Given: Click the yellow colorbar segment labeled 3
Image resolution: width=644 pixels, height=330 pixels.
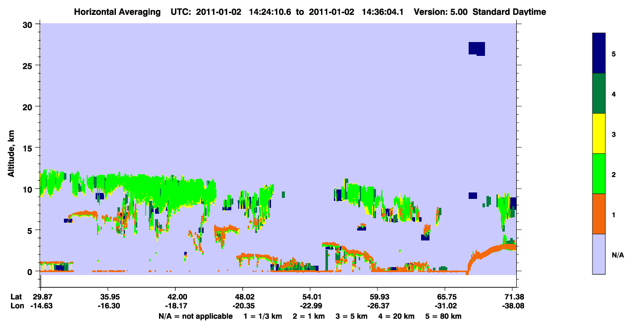Looking at the screenshot, I should point(598,134).
